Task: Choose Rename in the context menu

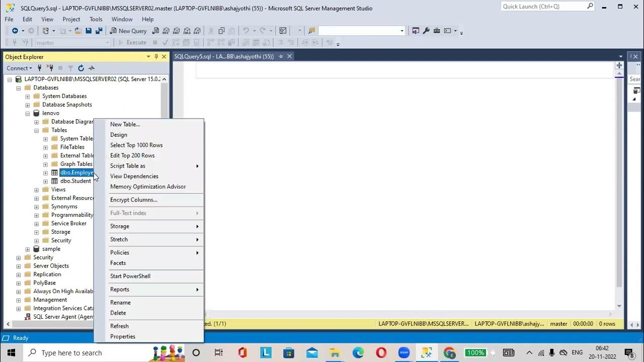Action: 148,303
